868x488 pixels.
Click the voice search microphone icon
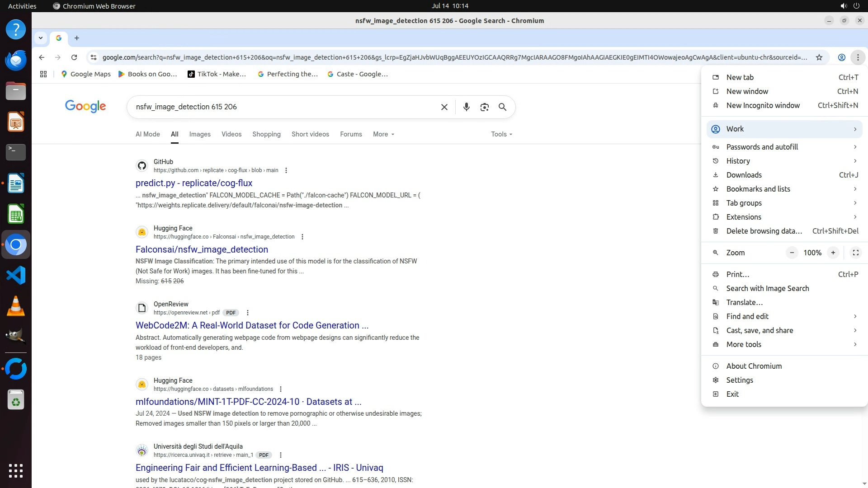466,107
